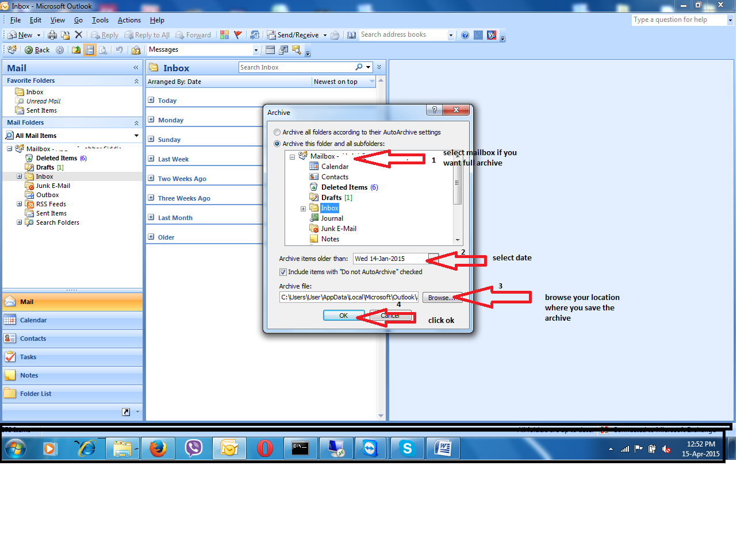
Task: Click the Delete X toolbar icon
Action: coord(79,35)
